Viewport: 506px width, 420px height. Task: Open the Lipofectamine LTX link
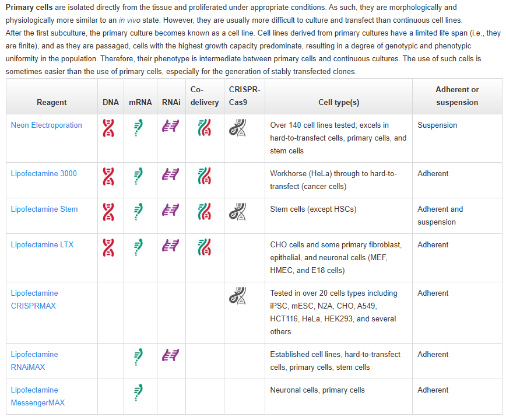tap(43, 244)
